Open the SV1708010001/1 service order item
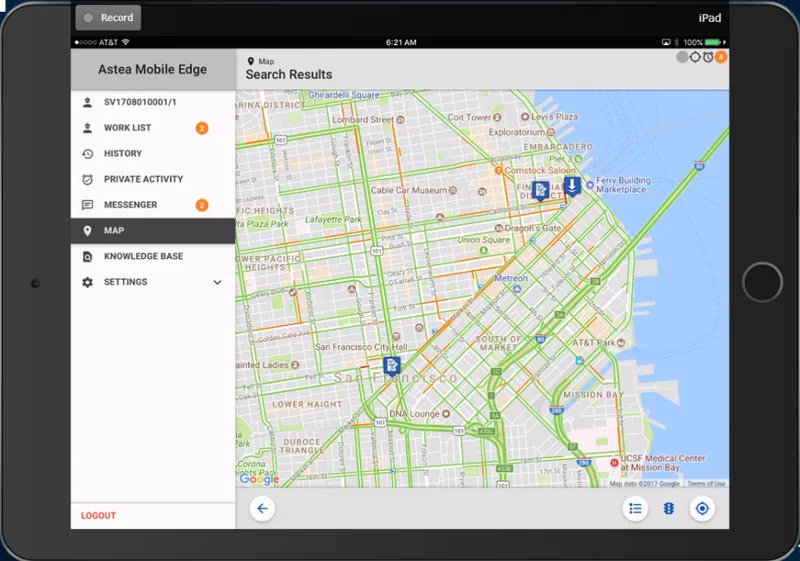This screenshot has height=561, width=800. [153, 102]
